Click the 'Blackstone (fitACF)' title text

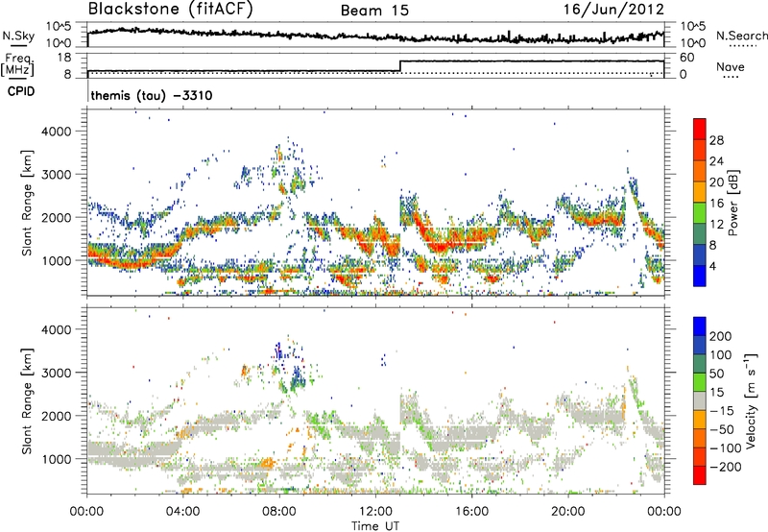point(171,9)
